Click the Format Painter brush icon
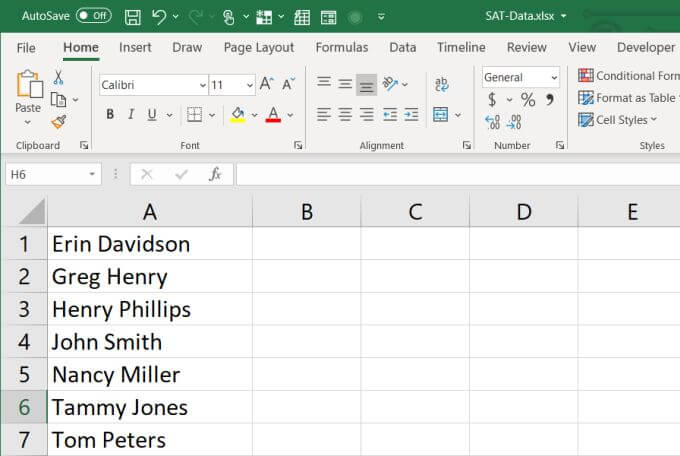This screenshot has width=680, height=456. 59,122
